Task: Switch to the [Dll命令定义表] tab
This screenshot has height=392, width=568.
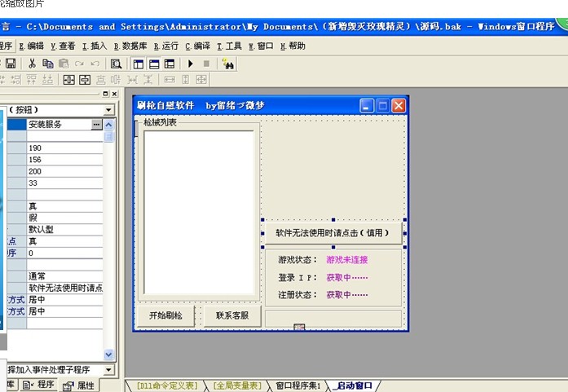Action: point(167,385)
